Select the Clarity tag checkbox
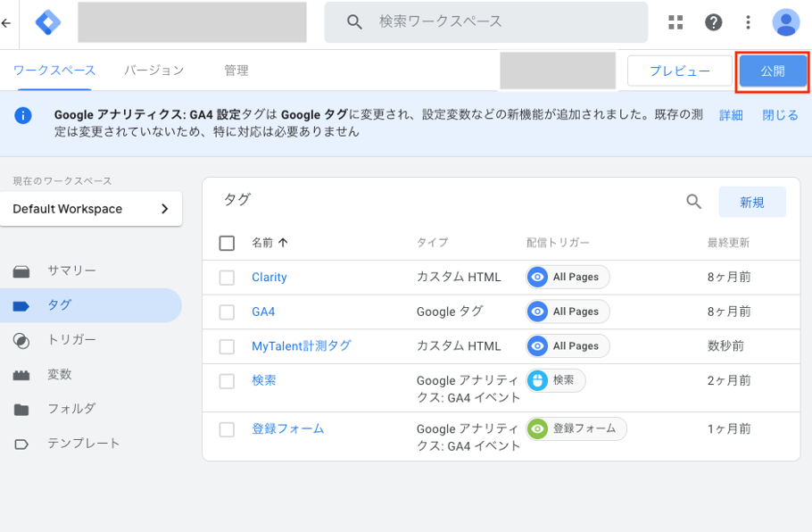Image resolution: width=812 pixels, height=532 pixels. [x=227, y=278]
